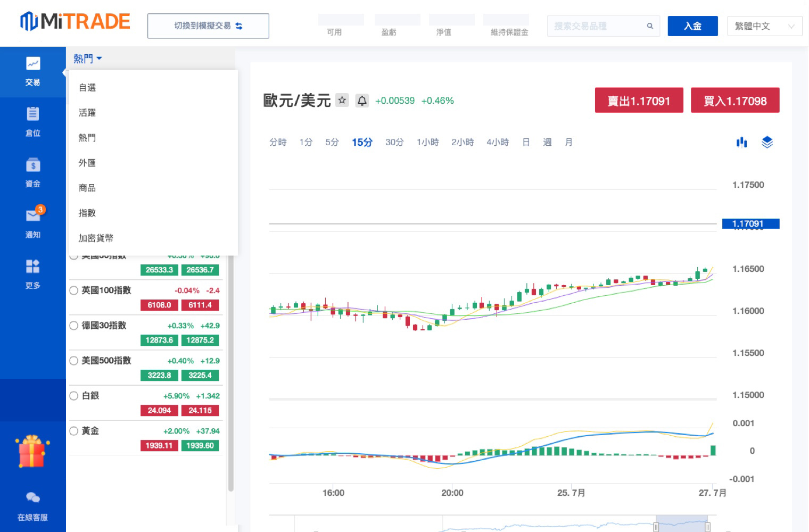This screenshot has height=532, width=809.
Task: Select the 白銀 radio button
Action: (x=74, y=396)
